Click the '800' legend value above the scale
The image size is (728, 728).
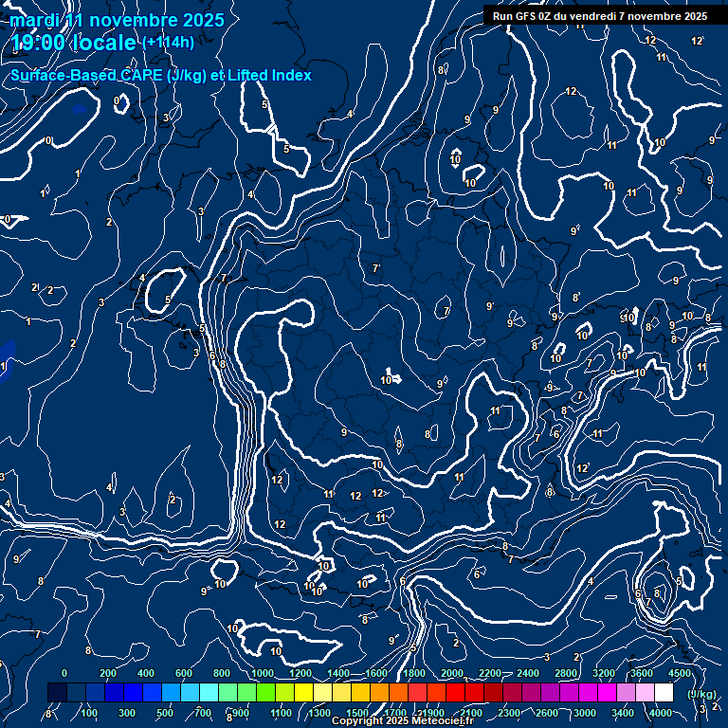tap(222, 673)
